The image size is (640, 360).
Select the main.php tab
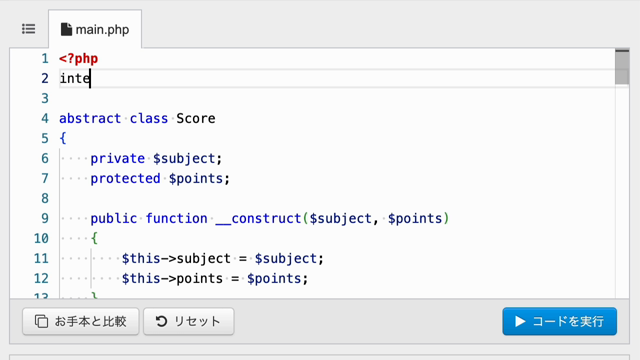95,29
